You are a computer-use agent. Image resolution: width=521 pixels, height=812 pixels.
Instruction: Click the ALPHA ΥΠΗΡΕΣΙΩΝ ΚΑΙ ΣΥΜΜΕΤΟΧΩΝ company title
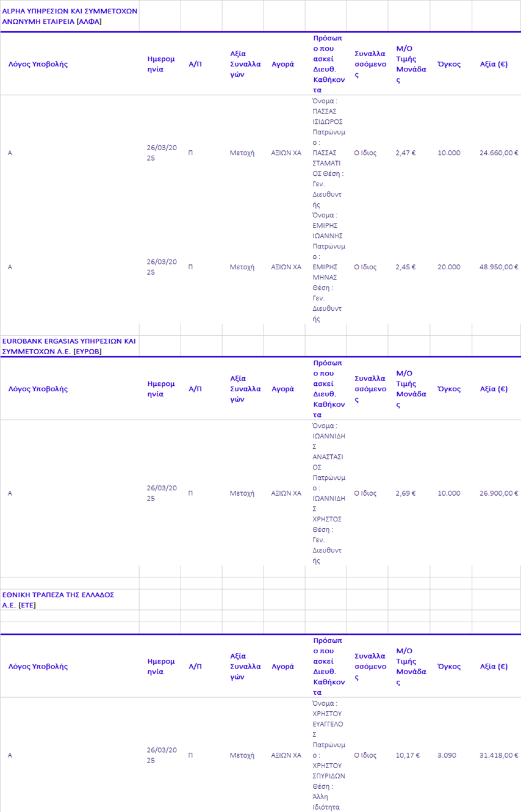tap(70, 16)
